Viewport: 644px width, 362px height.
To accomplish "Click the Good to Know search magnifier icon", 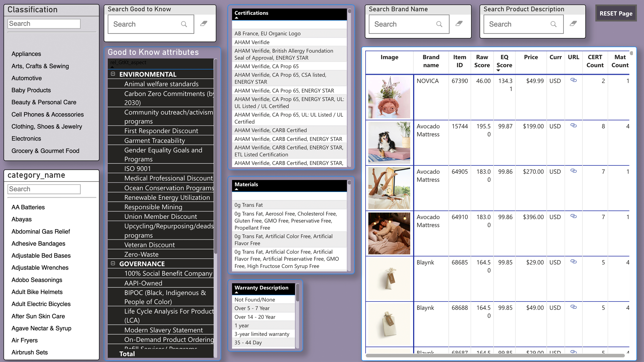I will coord(184,24).
